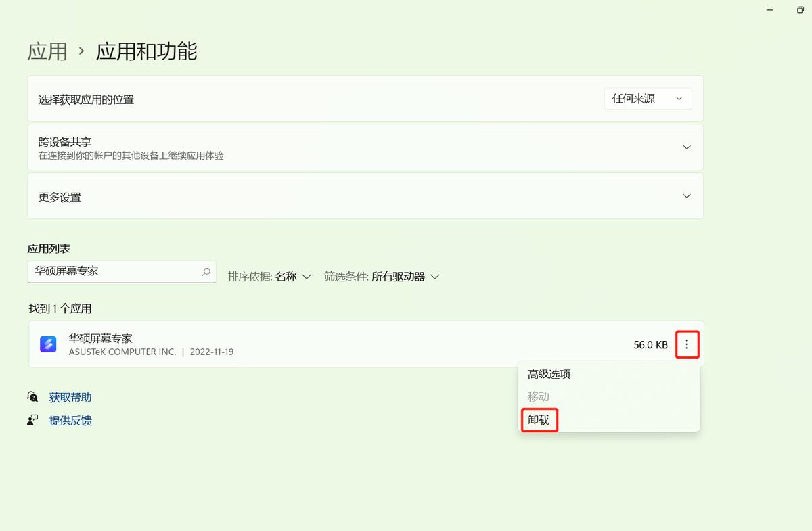
Task: Click the 应用 breadcrumb link
Action: pos(47,51)
